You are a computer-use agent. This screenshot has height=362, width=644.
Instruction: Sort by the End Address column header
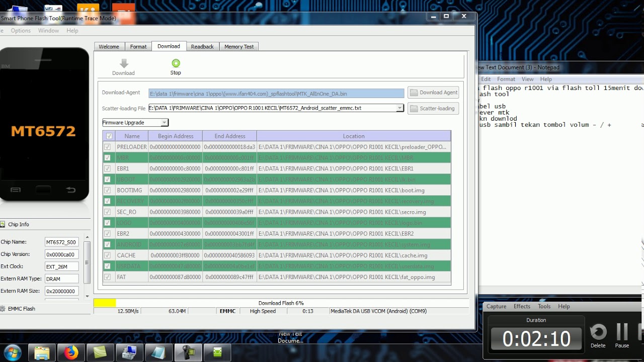pyautogui.click(x=230, y=136)
